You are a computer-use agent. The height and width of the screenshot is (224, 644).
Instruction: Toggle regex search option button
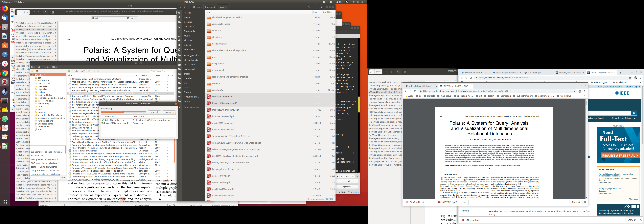point(338,176)
